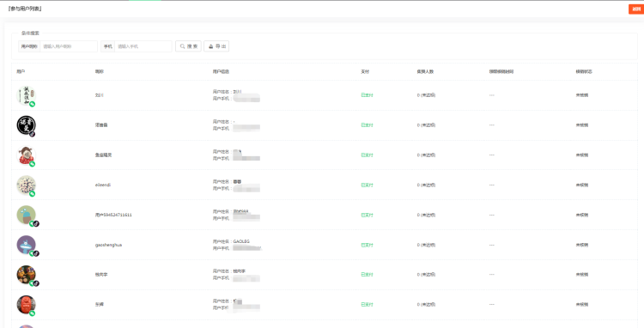The height and width of the screenshot is (328, 644).
Task: Click the search button with magnifier icon
Action: (189, 46)
